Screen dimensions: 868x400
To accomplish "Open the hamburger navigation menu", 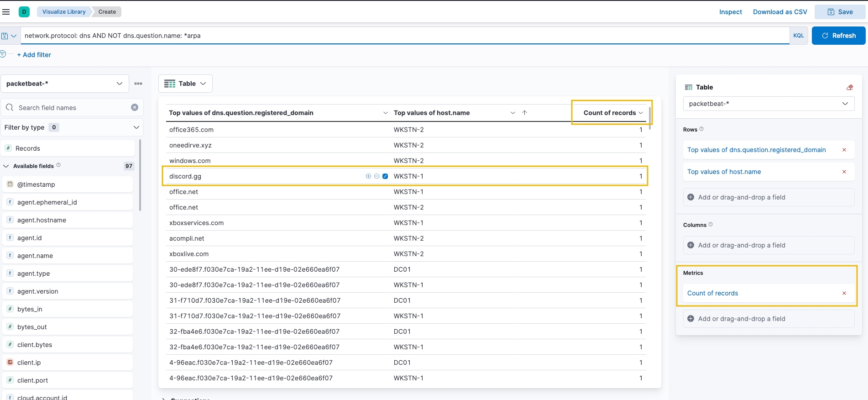I will point(6,12).
